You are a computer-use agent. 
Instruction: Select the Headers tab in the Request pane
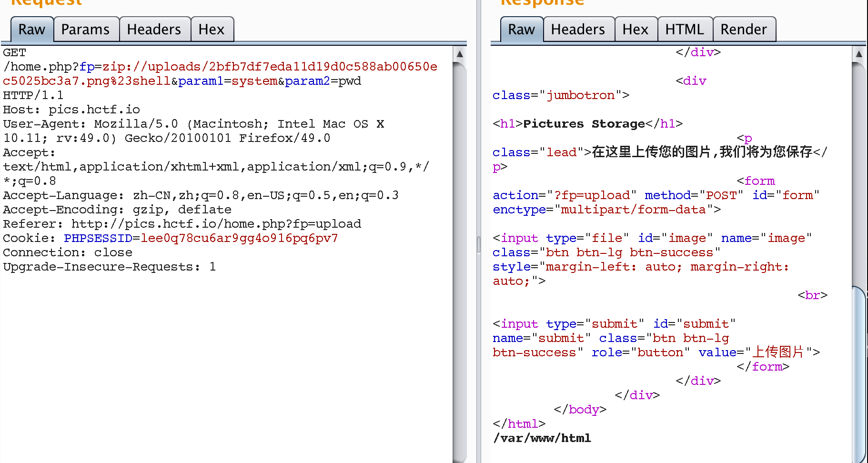pos(154,30)
